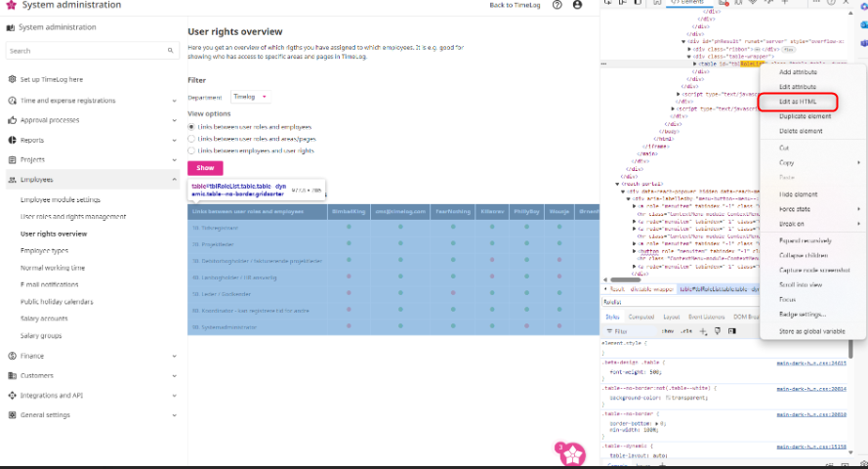Click the help question mark icon
The height and width of the screenshot is (469, 868).
pos(558,5)
